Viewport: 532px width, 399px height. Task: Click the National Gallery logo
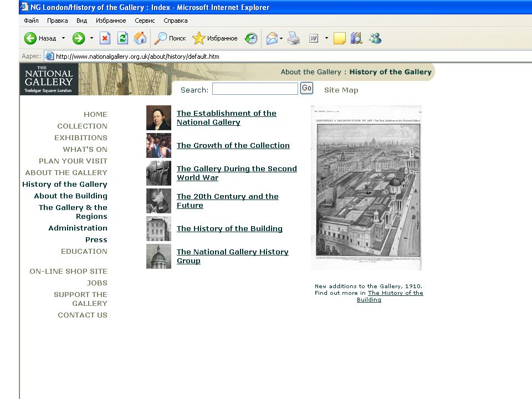click(49, 79)
